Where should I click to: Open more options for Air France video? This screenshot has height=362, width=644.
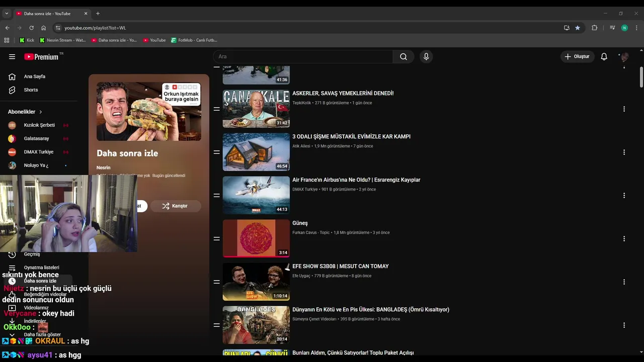click(624, 196)
